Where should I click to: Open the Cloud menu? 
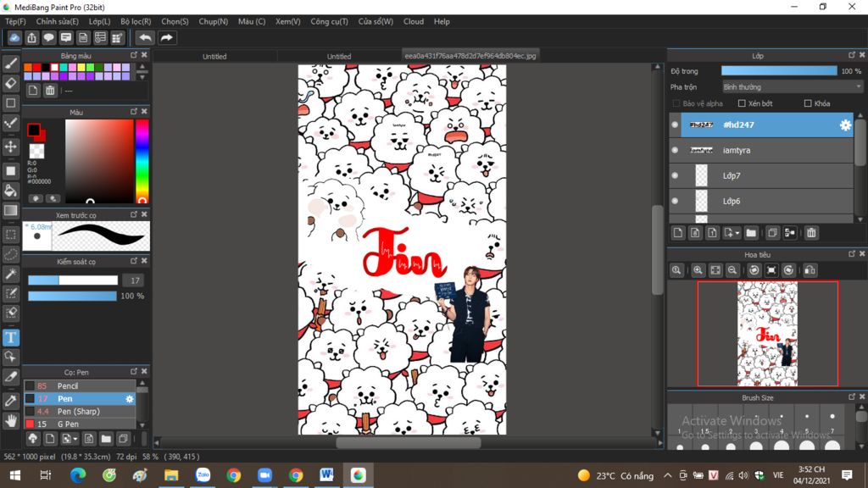[x=413, y=21]
